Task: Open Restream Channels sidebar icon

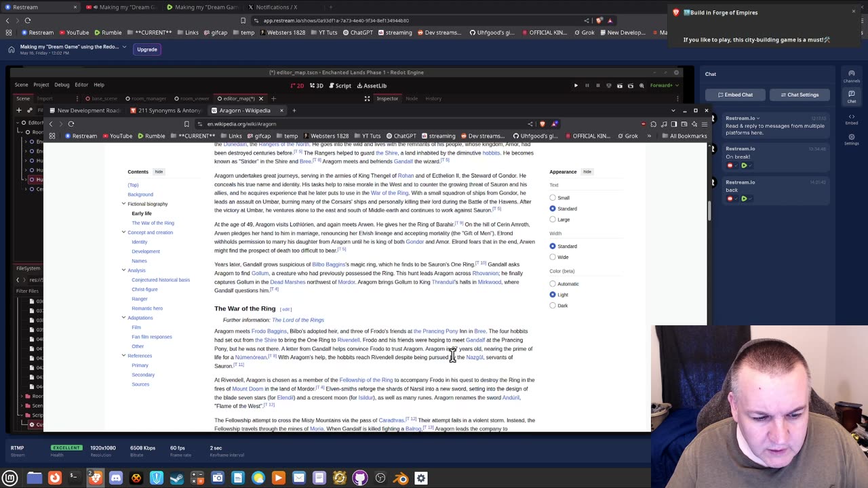Action: 851,76
